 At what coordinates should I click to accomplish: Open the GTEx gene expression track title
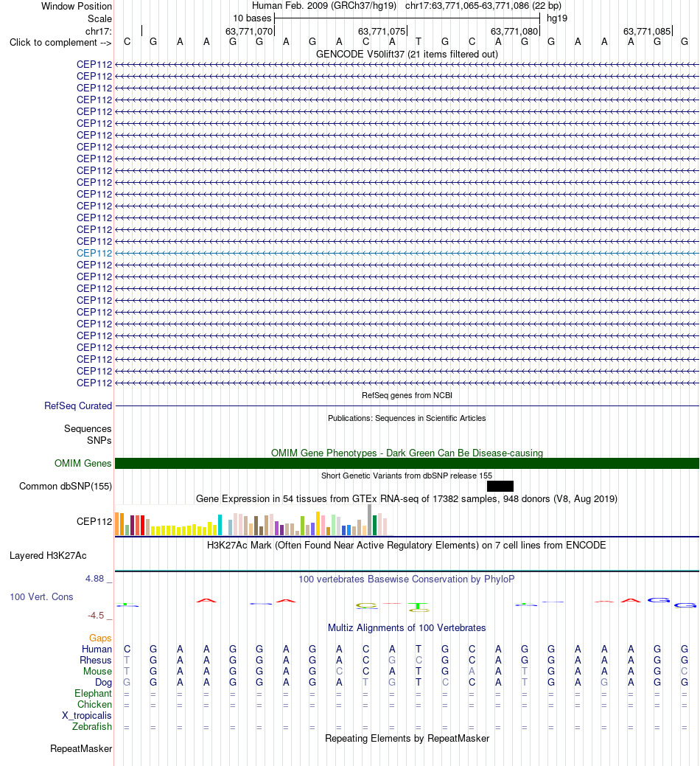pos(407,499)
